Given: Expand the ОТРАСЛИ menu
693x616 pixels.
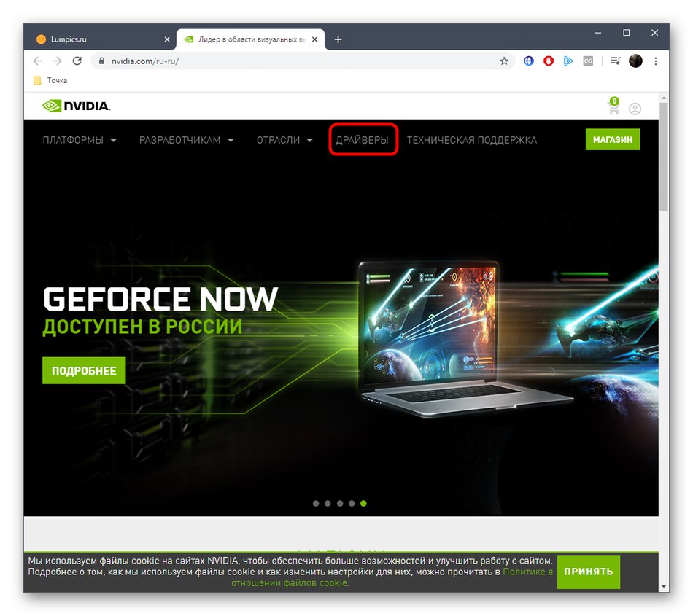Looking at the screenshot, I should coord(285,140).
